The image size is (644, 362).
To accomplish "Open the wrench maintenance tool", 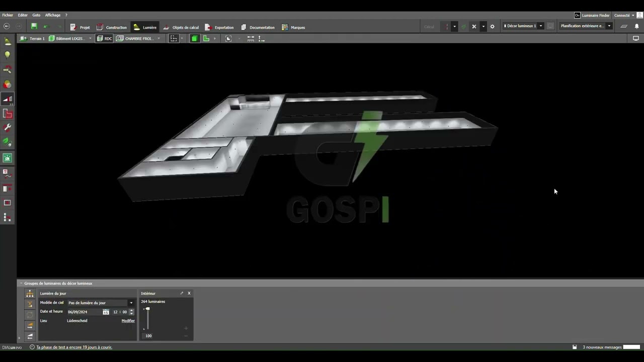I will point(8,128).
